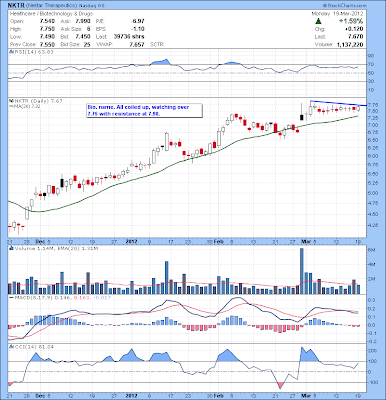
Task: Click the Bid value 7.450
Action: (x=83, y=37)
